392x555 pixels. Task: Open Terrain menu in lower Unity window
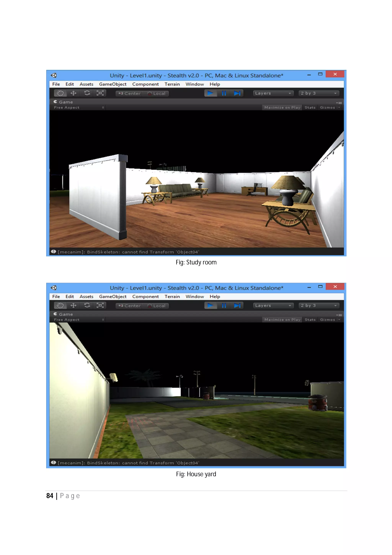[172, 297]
